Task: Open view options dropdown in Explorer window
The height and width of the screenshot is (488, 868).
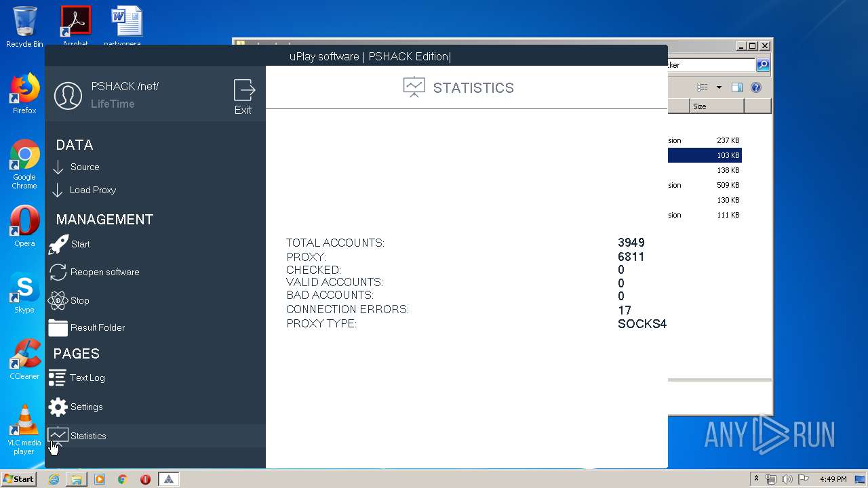Action: tap(719, 87)
